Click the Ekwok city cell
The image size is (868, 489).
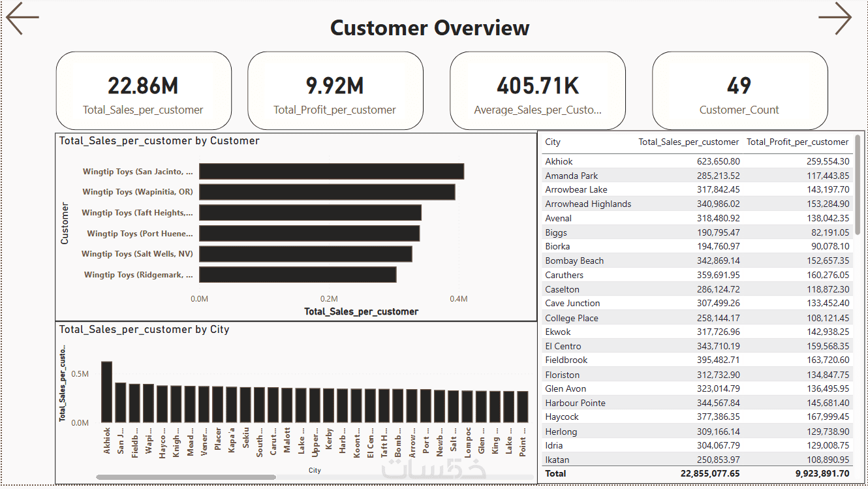point(558,332)
